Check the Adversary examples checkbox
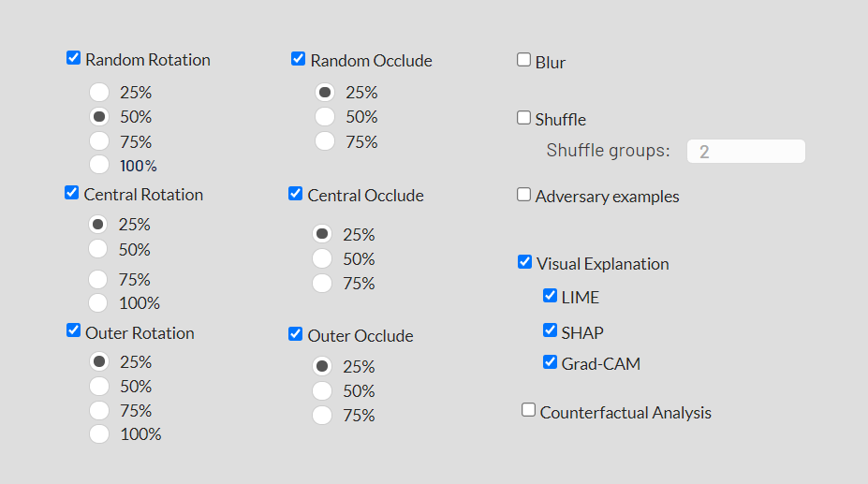This screenshot has height=484, width=868. (524, 195)
